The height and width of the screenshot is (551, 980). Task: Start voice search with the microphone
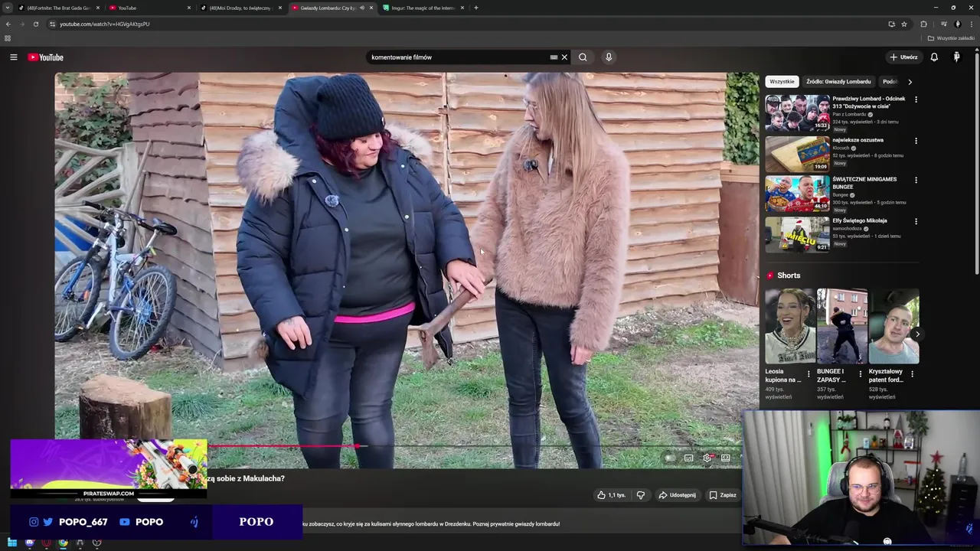tap(609, 57)
